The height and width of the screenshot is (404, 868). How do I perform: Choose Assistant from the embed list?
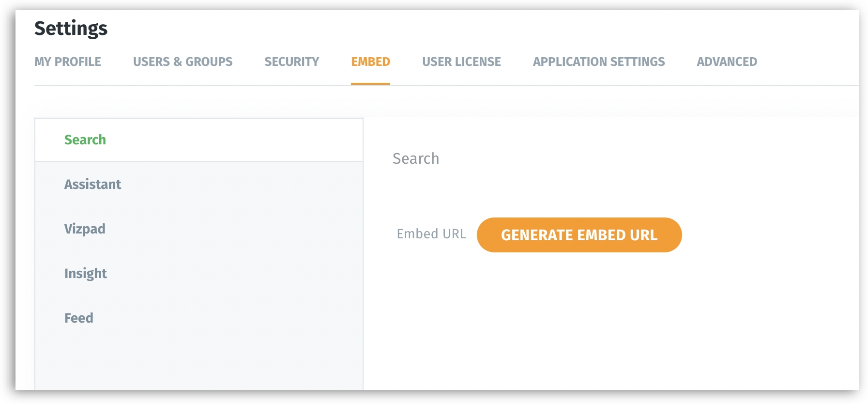[x=92, y=185]
